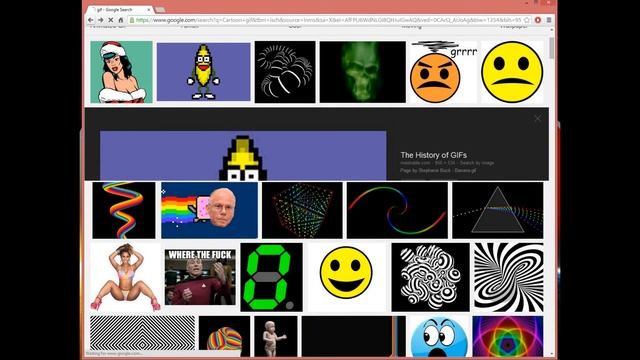Open the Chrome hamburger menu

click(x=549, y=20)
